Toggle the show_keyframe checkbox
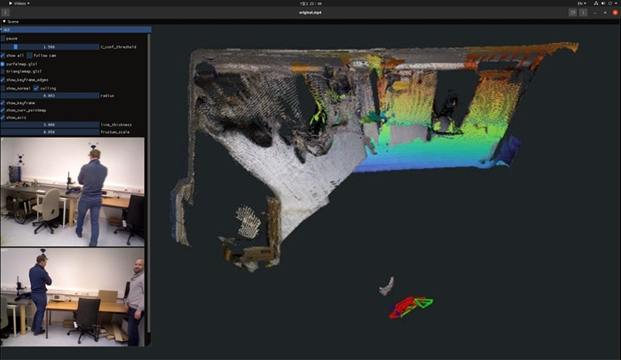This screenshot has width=621, height=360. coord(3,103)
